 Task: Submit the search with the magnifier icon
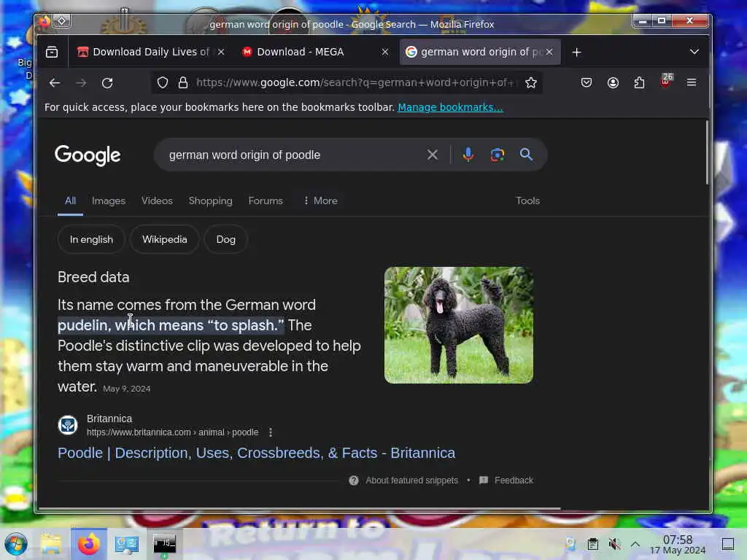click(526, 155)
